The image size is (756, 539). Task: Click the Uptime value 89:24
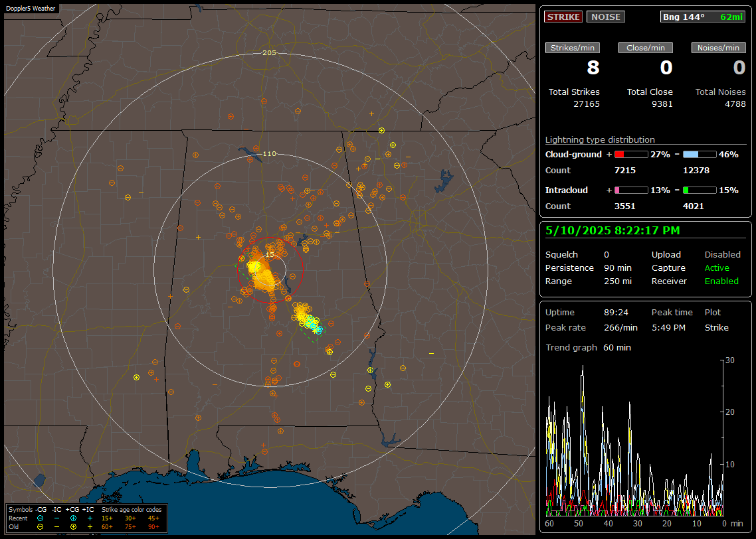pyautogui.click(x=616, y=313)
